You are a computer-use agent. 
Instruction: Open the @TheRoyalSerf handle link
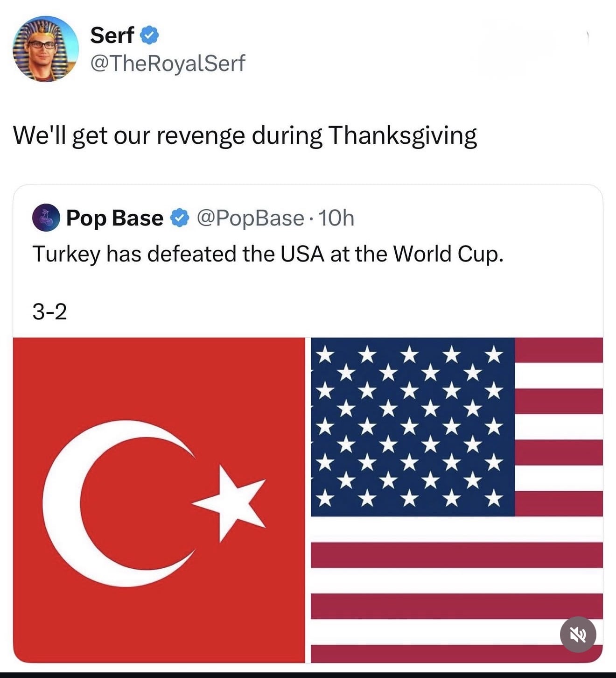168,63
